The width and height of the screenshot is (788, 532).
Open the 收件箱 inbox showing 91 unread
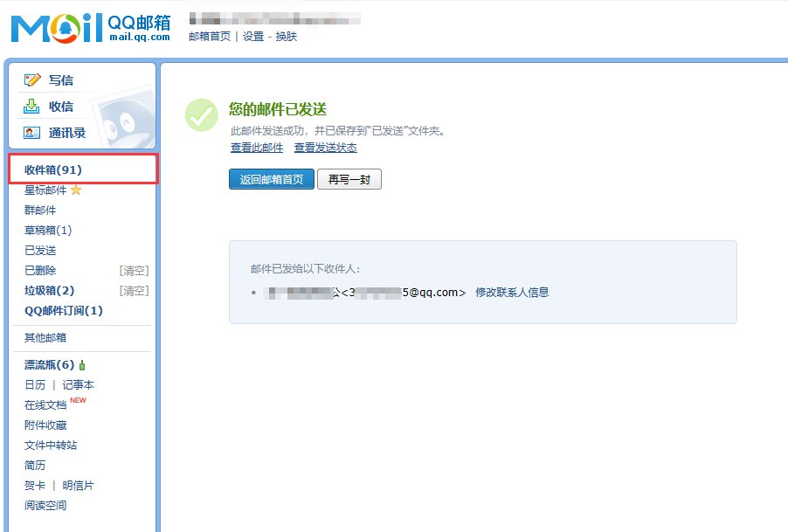(x=52, y=169)
